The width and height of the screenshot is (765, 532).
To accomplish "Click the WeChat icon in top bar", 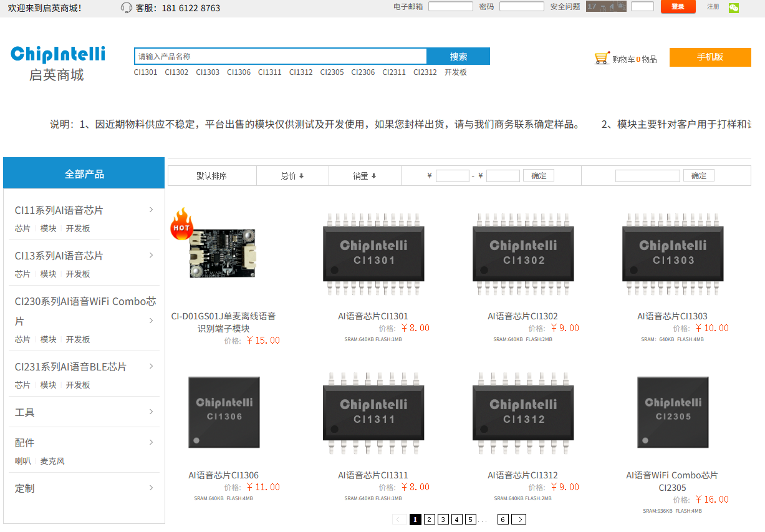I will [734, 7].
